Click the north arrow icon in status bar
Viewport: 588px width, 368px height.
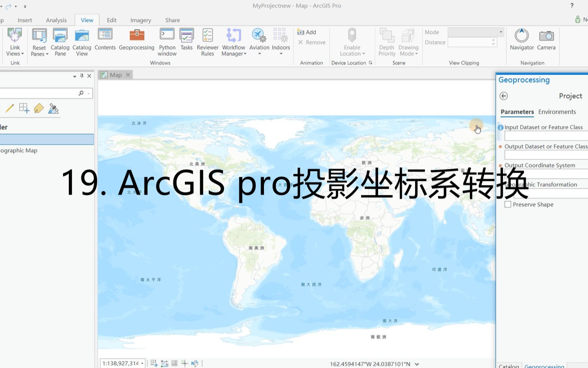(x=195, y=363)
